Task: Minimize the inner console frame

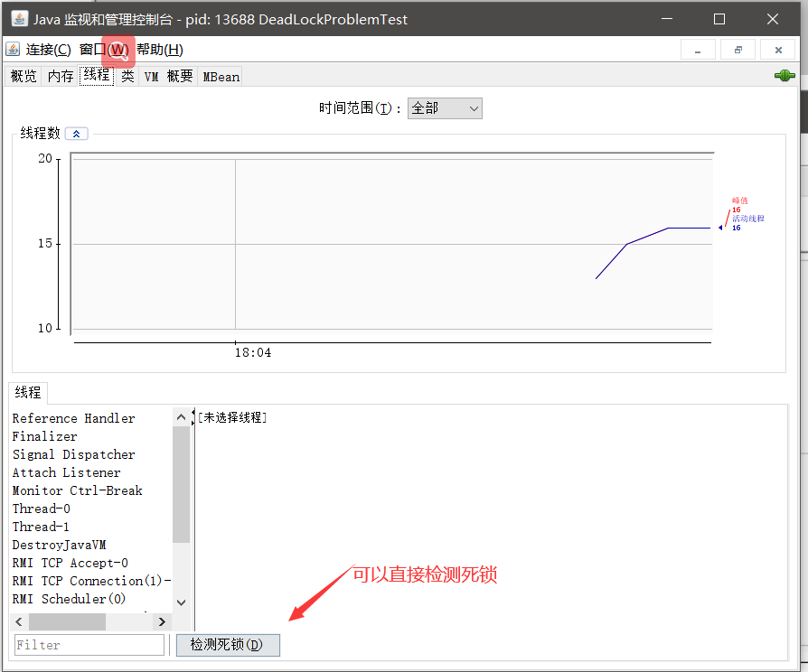Action: 698,50
